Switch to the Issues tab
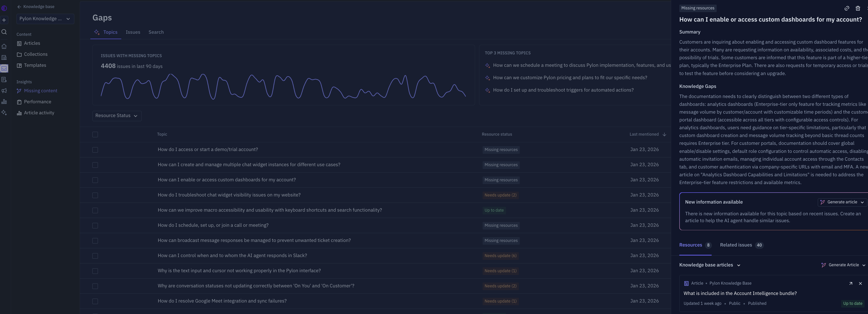Viewport: 868px width, 314px height. (x=133, y=32)
